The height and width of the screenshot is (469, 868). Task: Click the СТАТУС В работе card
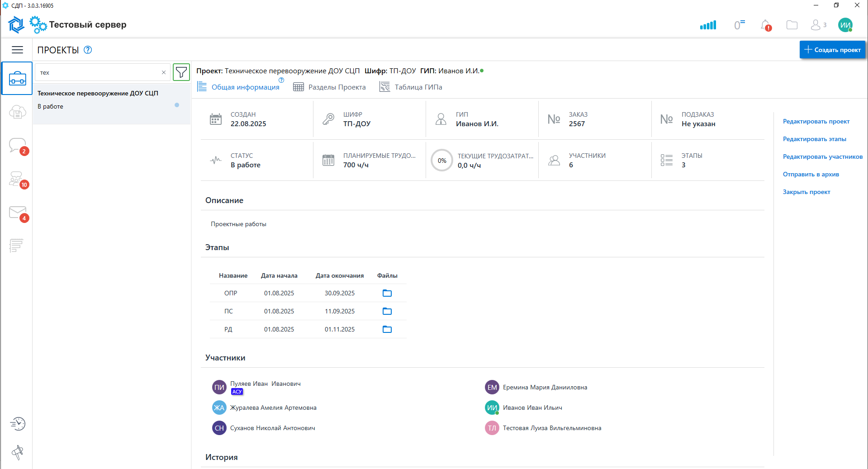[x=256, y=160]
